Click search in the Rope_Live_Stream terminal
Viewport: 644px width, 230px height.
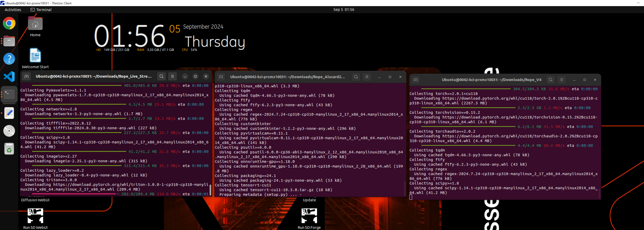162,76
